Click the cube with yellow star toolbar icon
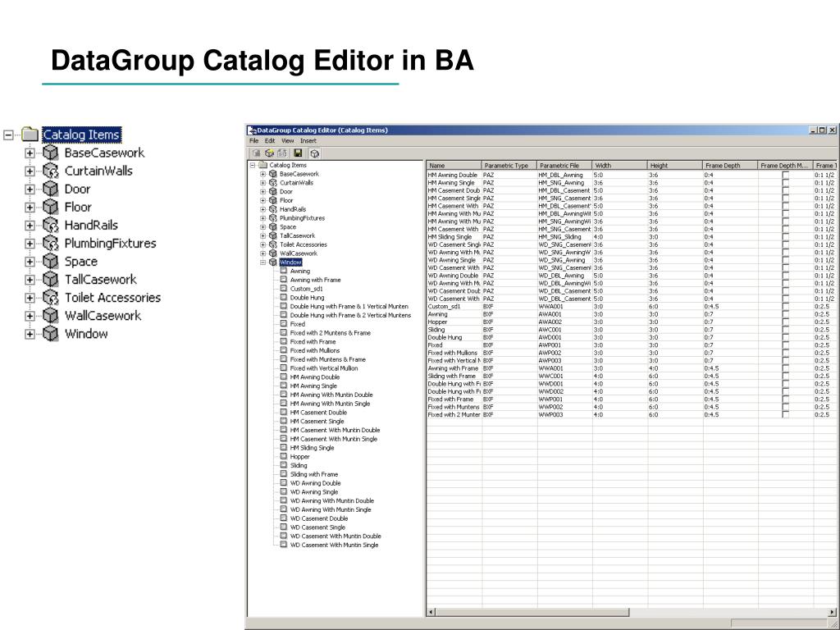 [269, 153]
